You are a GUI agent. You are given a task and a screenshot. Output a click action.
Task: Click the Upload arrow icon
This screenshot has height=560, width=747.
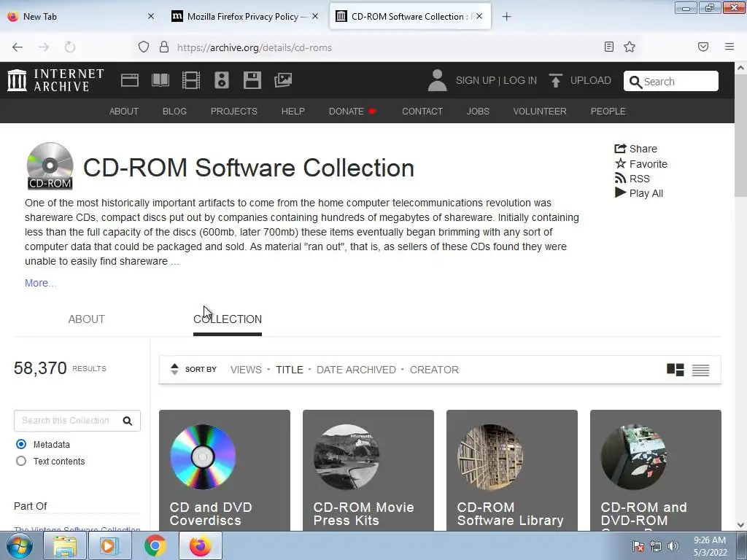555,80
